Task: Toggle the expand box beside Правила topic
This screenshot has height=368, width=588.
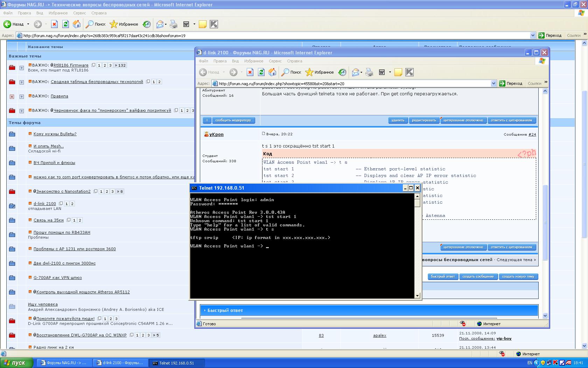Action: [21, 96]
